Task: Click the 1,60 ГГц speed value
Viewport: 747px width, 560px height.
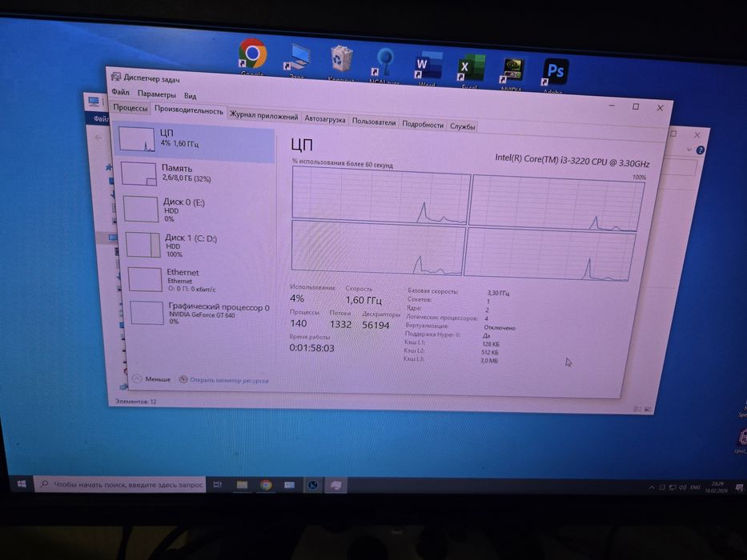Action: click(363, 300)
